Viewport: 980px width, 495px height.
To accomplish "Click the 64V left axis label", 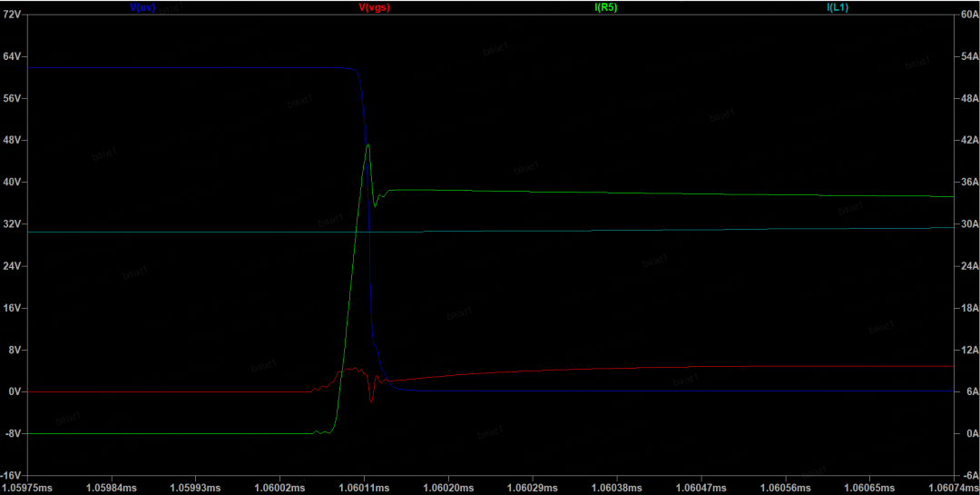I will [13, 56].
